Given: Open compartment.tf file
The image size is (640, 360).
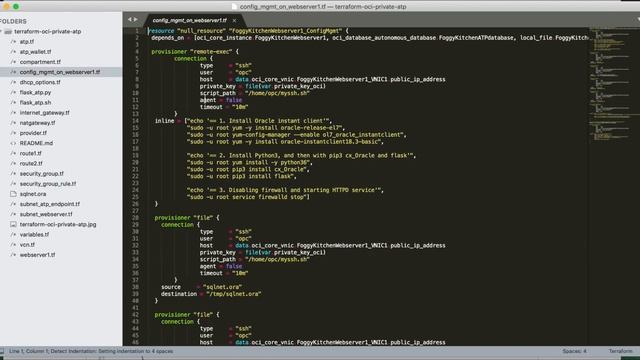Looking at the screenshot, I should pos(40,62).
